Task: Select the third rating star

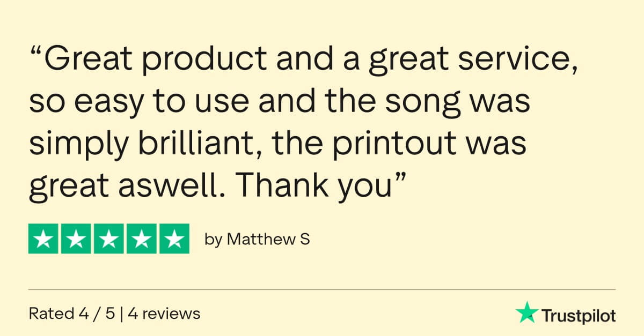Action: click(109, 238)
